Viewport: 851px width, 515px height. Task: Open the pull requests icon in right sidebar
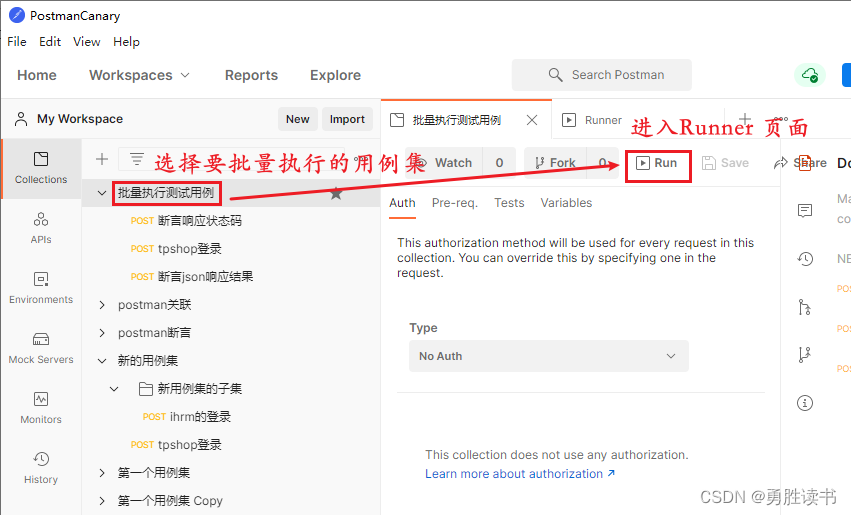point(805,307)
